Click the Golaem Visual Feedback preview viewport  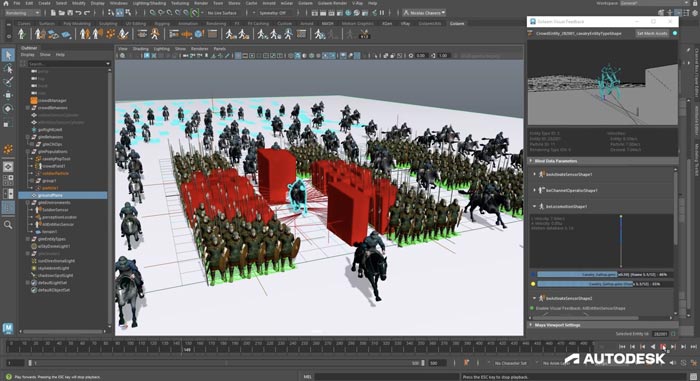click(x=603, y=83)
